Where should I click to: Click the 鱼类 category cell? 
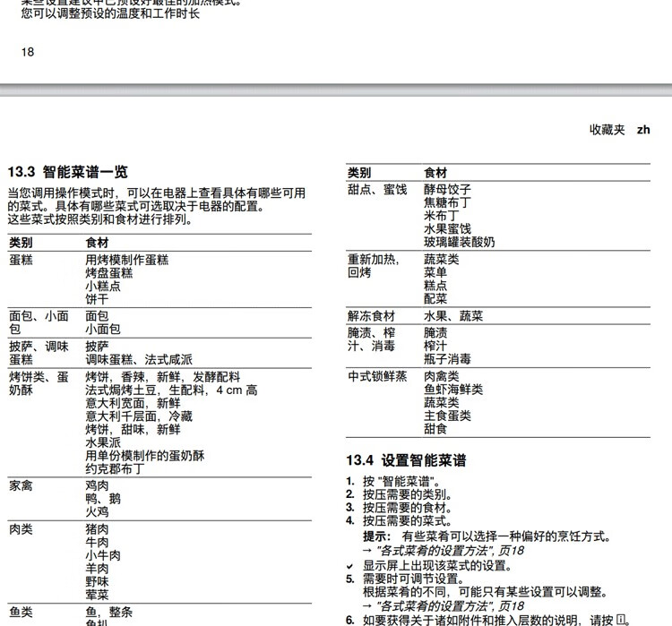(x=21, y=613)
